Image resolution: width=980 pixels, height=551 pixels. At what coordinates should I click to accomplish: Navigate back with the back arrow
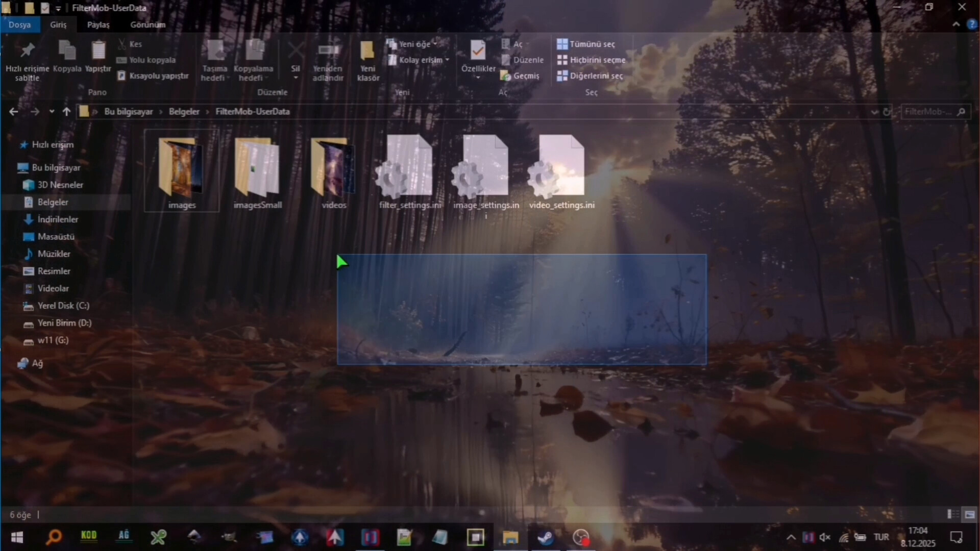tap(13, 111)
